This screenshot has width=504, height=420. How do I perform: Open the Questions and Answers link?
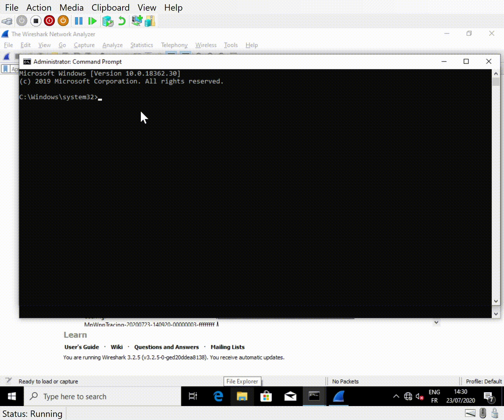point(166,347)
